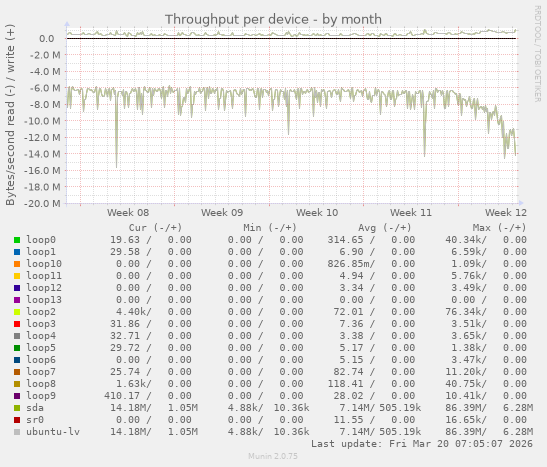This screenshot has width=547, height=467.
Task: Click the loop6 navy legend swatch
Action: coord(17,360)
